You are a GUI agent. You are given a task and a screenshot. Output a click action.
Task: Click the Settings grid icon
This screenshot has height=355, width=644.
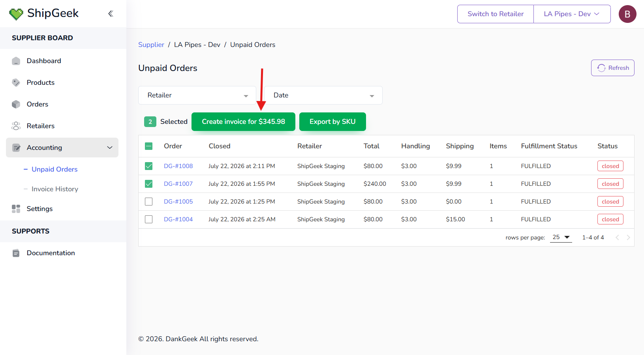coord(16,209)
